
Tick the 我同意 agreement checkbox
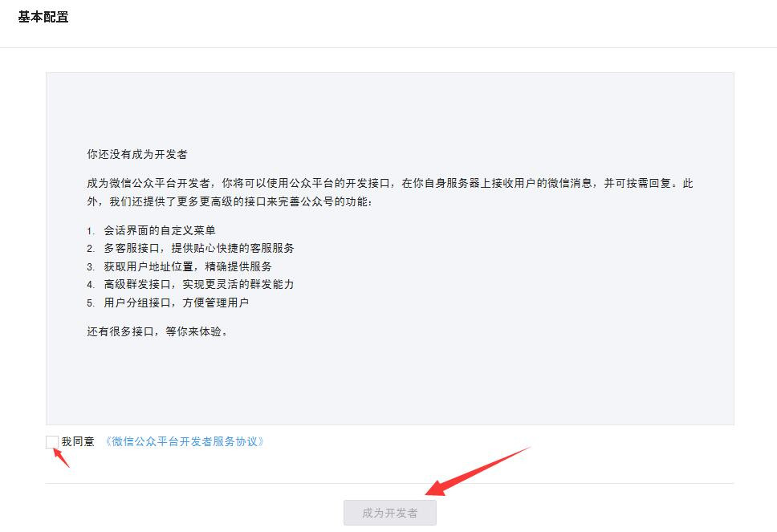pyautogui.click(x=52, y=441)
